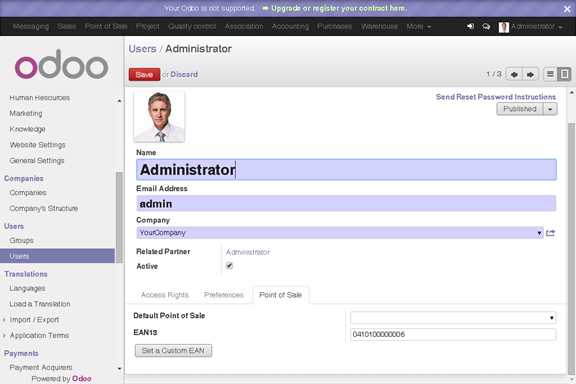Screen dimensions: 576x384
Task: Click the Users breadcrumb link
Action: [x=142, y=49]
